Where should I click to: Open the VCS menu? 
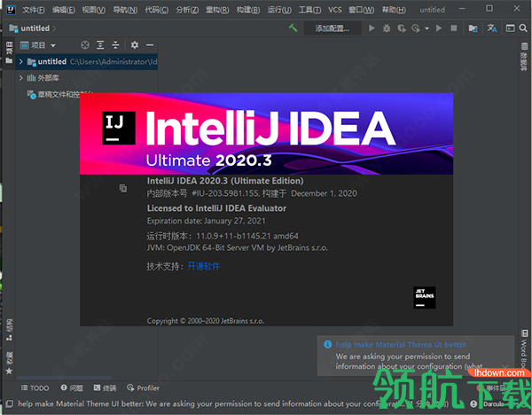[x=335, y=10]
